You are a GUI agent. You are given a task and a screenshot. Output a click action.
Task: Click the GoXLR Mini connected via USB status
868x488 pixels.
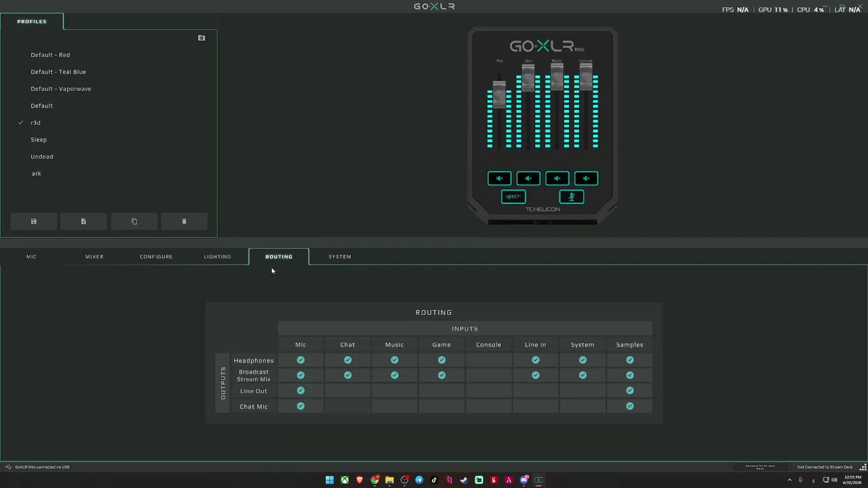(x=42, y=467)
